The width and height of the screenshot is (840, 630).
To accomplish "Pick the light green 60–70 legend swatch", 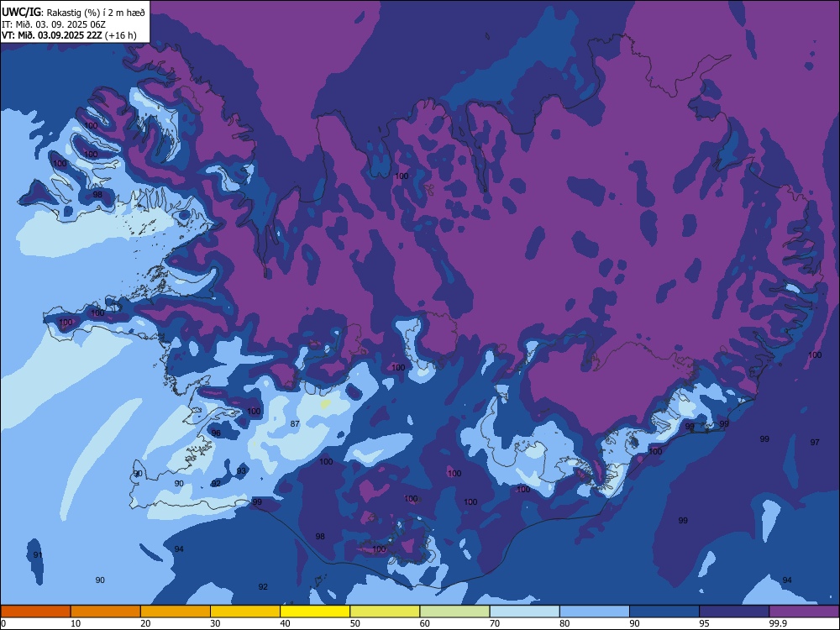I will (454, 612).
